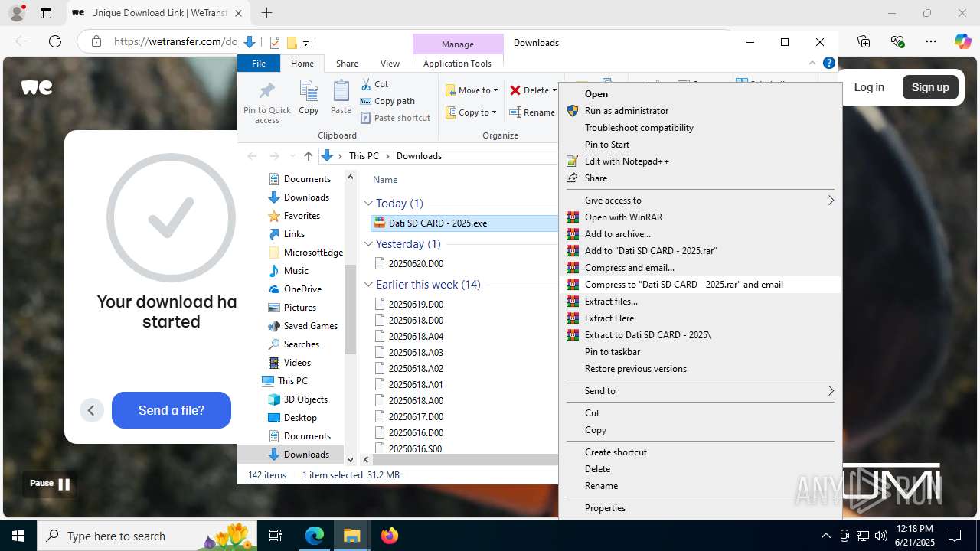Expand the Send to submenu
The image size is (980, 551).
[x=700, y=391]
